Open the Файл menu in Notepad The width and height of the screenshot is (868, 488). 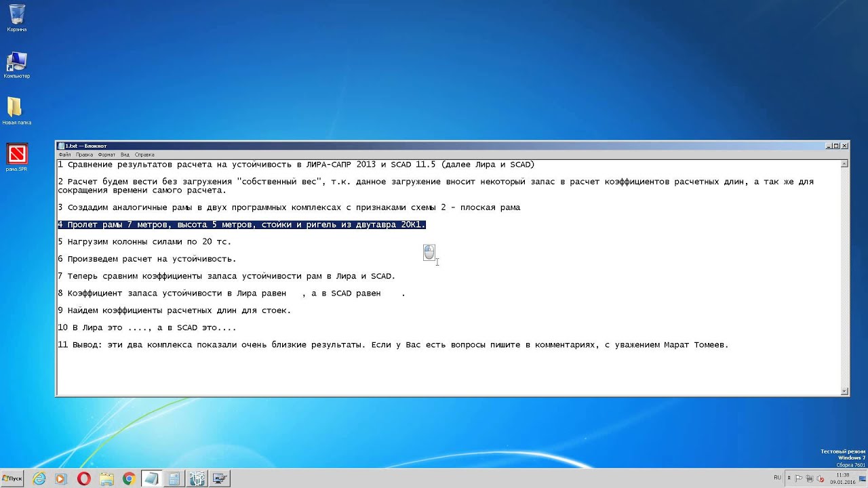coord(64,155)
